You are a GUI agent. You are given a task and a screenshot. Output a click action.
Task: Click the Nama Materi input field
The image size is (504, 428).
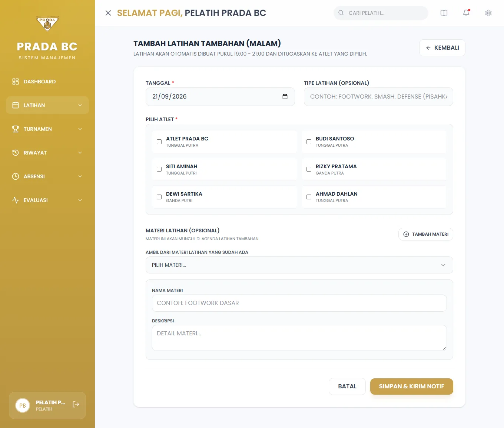299,303
